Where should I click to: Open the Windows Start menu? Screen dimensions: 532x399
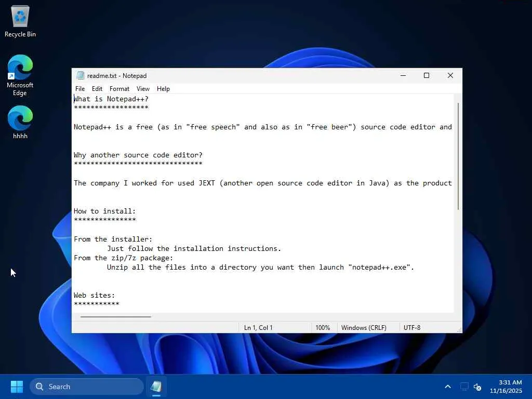pyautogui.click(x=17, y=387)
